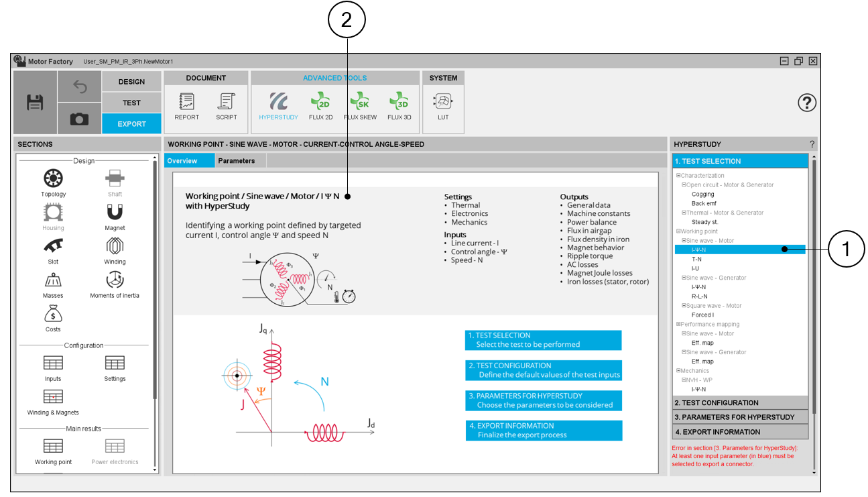
Task: Collapse the Performance mapping tree node
Action: pyautogui.click(x=678, y=324)
